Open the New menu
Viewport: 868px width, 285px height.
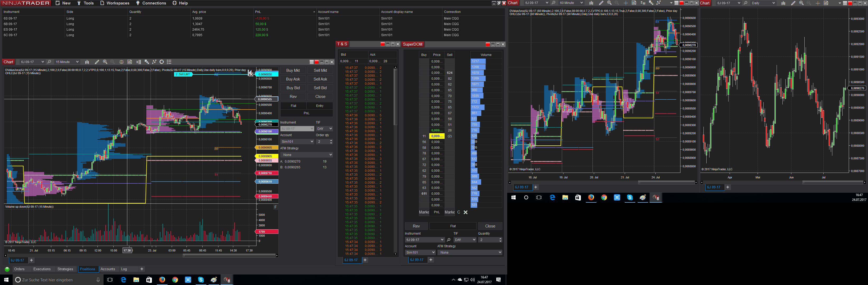[63, 3]
